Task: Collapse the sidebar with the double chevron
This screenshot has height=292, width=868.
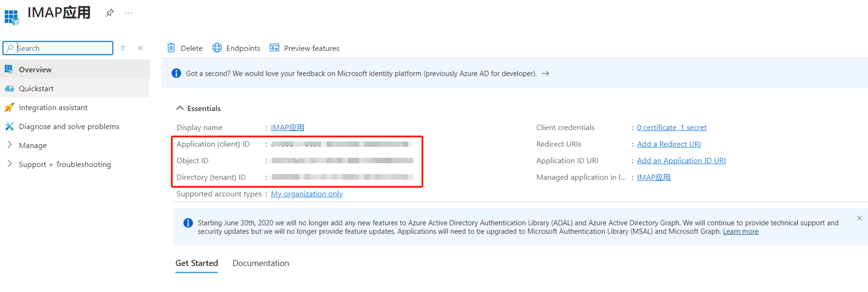Action: click(x=141, y=48)
